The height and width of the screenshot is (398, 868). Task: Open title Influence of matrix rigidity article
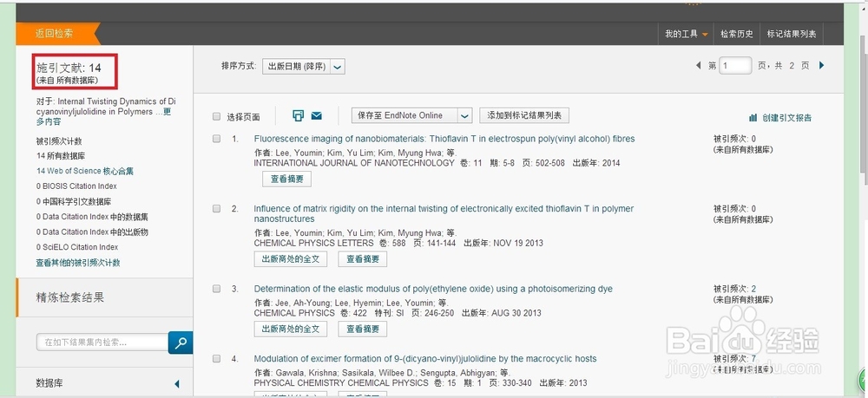point(444,213)
